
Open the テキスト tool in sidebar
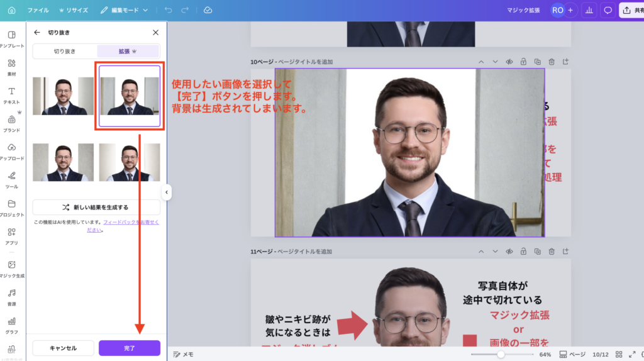point(11,95)
